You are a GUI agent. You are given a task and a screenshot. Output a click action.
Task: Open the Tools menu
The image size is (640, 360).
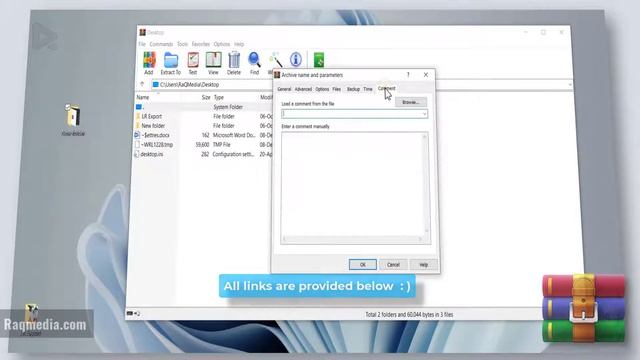182,44
